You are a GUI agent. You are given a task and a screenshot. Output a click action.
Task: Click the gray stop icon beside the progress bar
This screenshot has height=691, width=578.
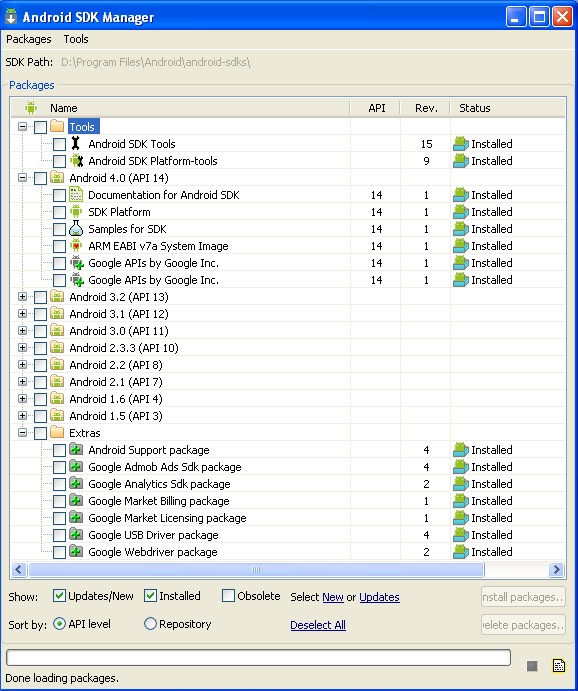pyautogui.click(x=532, y=666)
